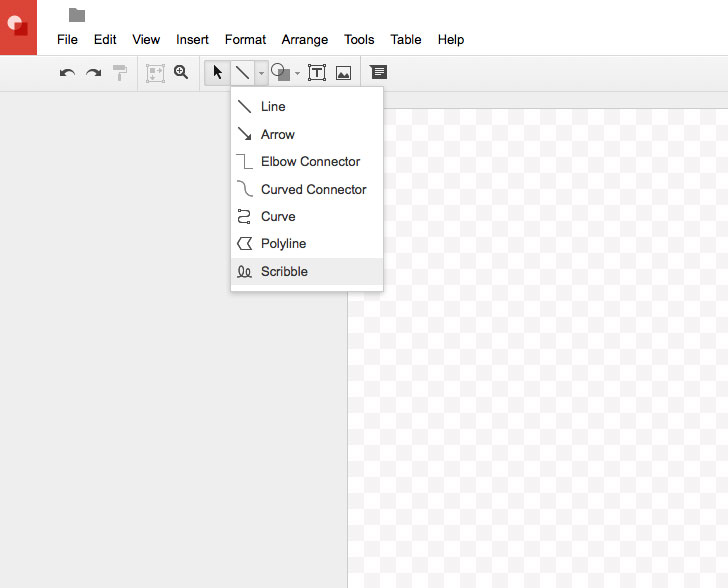Open the Format menu

pos(245,40)
